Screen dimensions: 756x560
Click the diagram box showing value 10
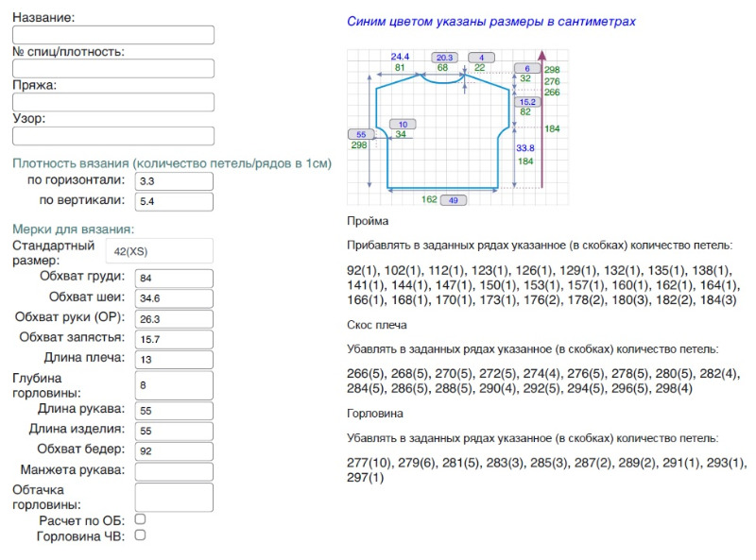click(403, 124)
